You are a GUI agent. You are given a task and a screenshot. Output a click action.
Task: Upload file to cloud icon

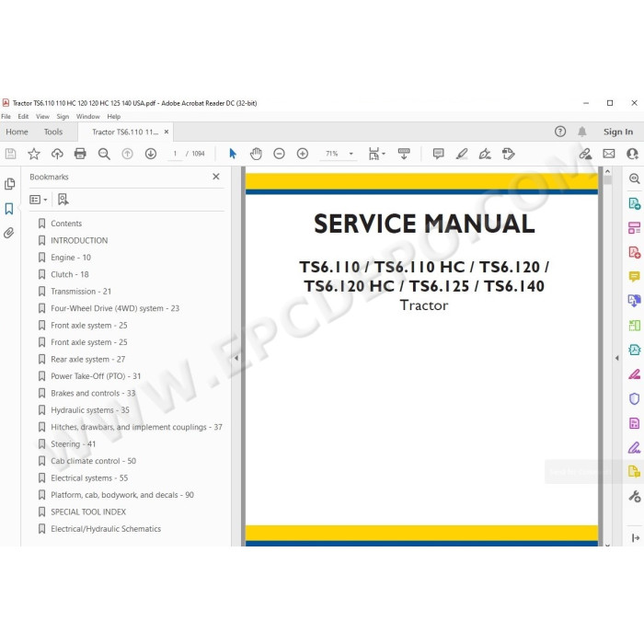click(57, 154)
